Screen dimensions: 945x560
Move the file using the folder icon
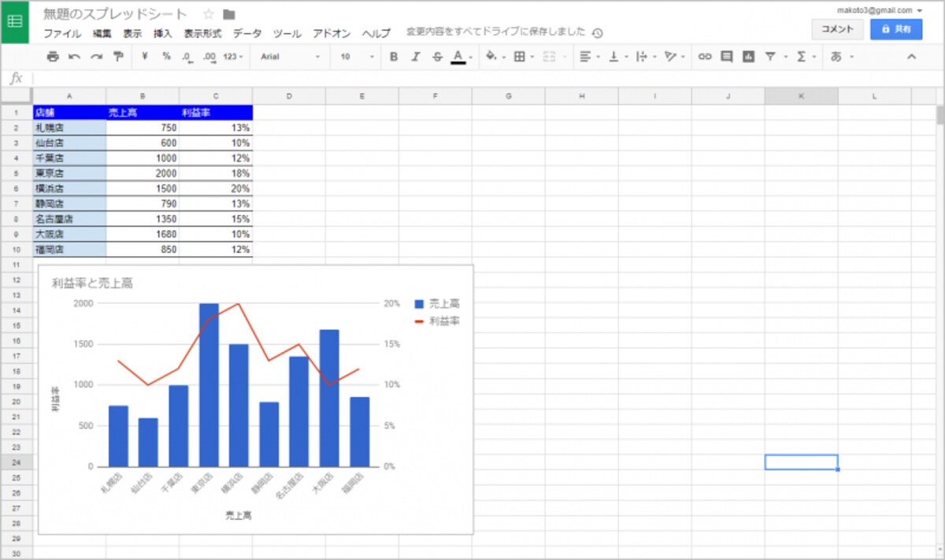point(229,14)
